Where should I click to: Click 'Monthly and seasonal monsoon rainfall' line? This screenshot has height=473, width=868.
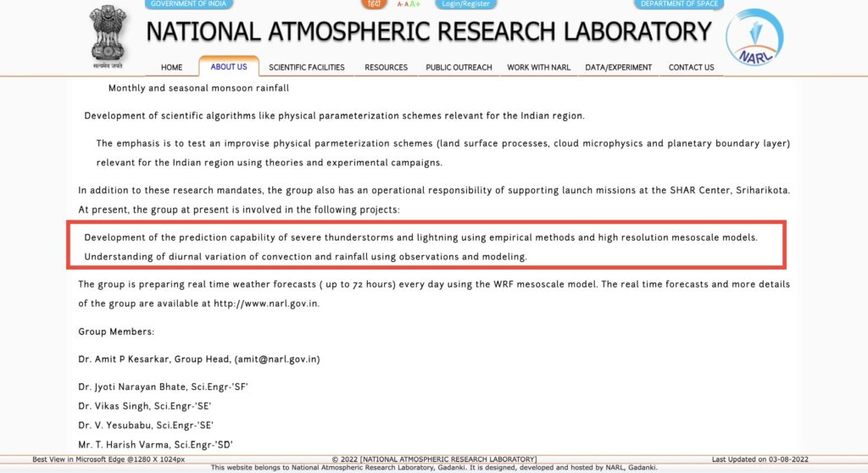coord(198,88)
